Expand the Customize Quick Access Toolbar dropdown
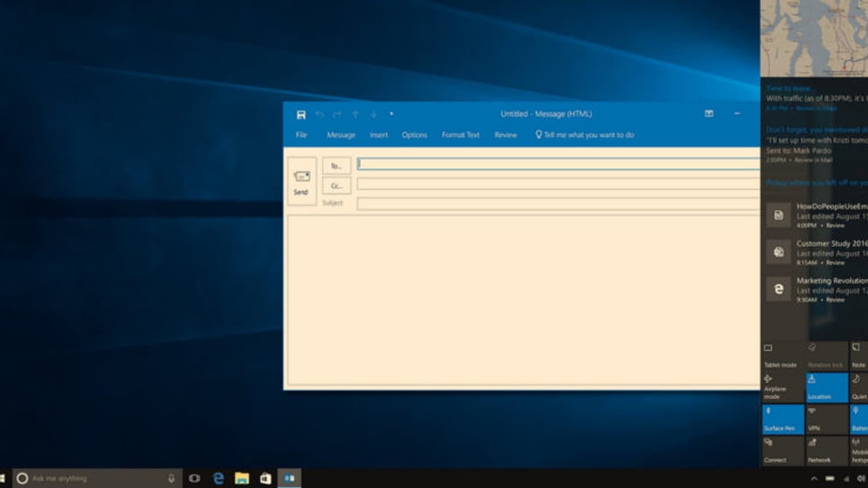Viewport: 868px width, 488px height. [x=391, y=114]
